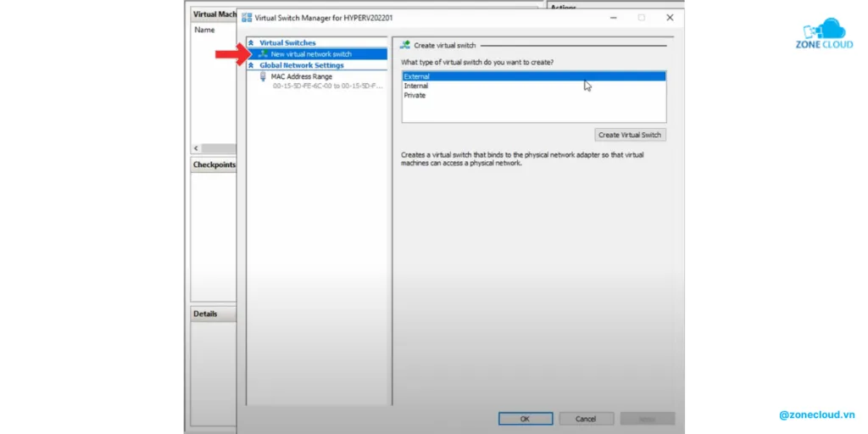The height and width of the screenshot is (434, 868).
Task: Click the Cancel button
Action: click(586, 419)
